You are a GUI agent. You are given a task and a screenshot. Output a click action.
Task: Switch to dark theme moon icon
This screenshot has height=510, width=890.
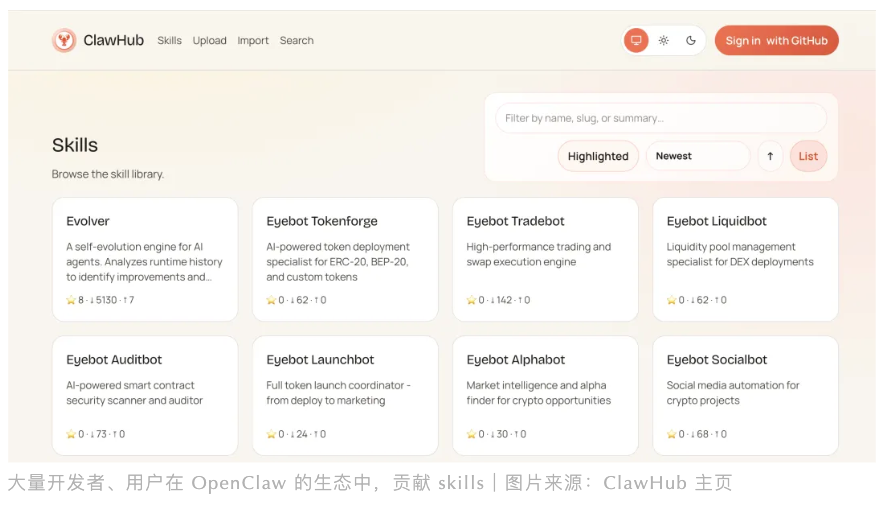(x=691, y=41)
